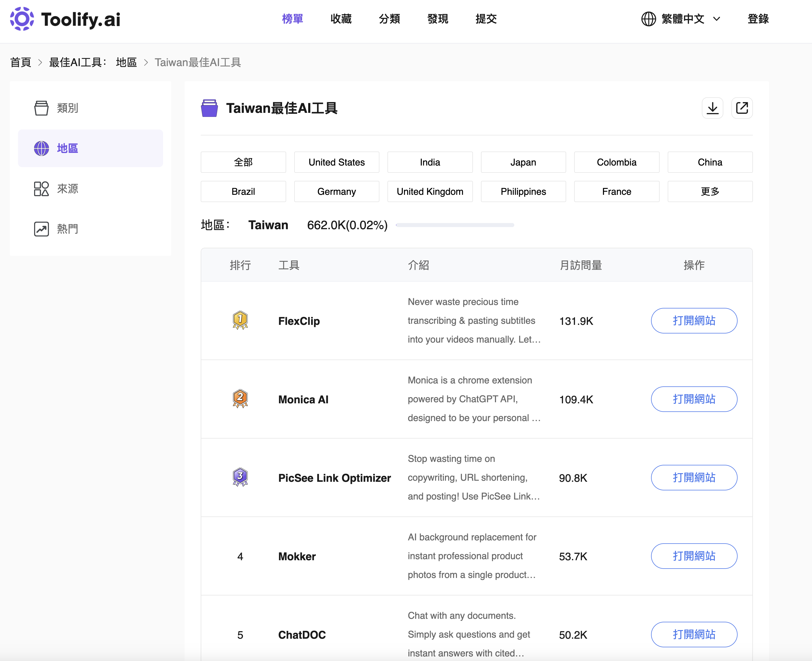
Task: Open the 榜單 nav tab
Action: point(292,19)
